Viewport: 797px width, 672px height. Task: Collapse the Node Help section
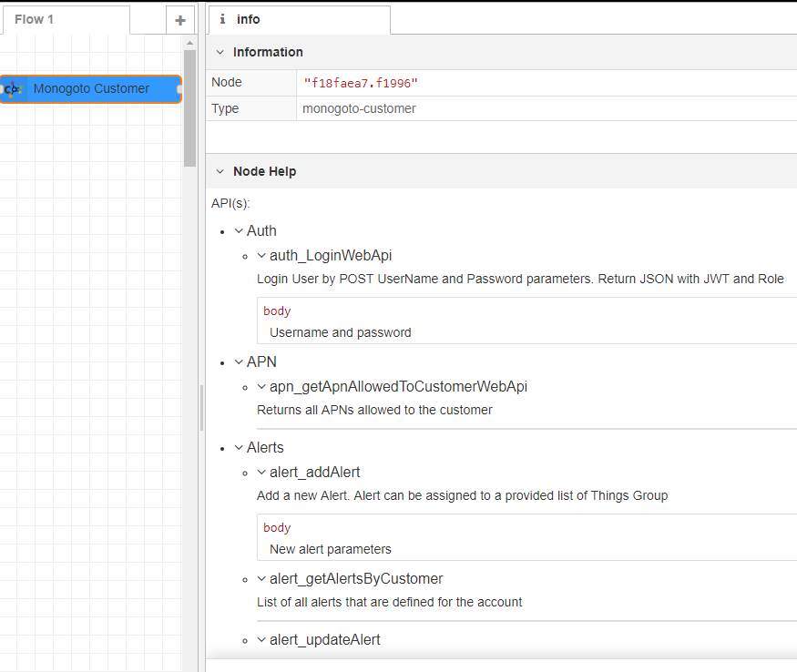220,171
